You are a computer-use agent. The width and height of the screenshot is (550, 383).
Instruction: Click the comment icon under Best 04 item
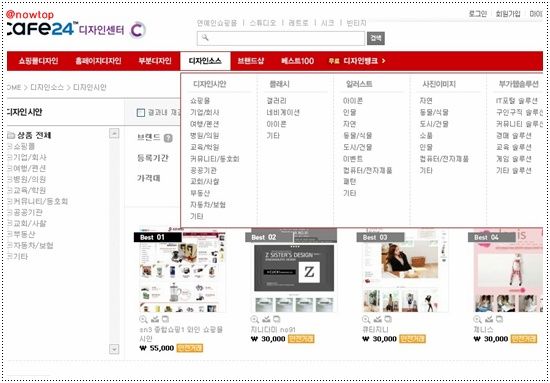(x=499, y=319)
